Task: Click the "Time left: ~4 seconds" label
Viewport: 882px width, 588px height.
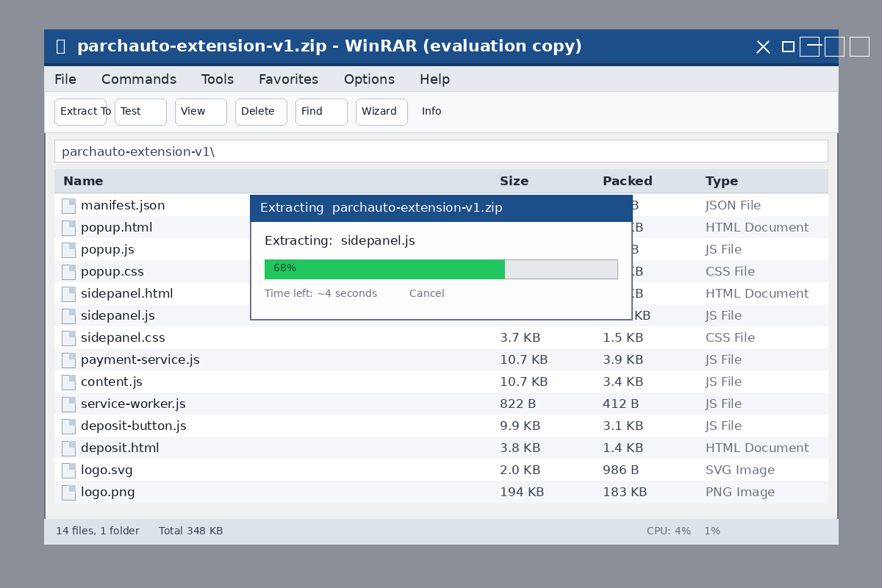Action: click(320, 294)
